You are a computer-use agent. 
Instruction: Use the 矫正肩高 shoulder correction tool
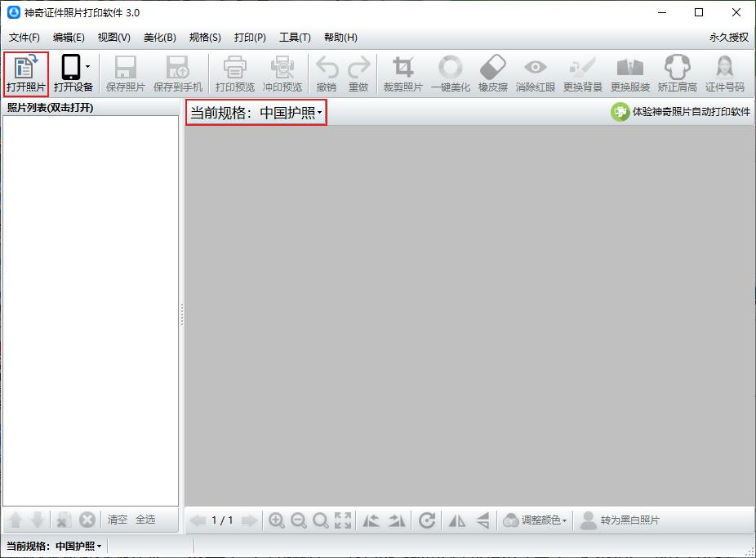[676, 74]
